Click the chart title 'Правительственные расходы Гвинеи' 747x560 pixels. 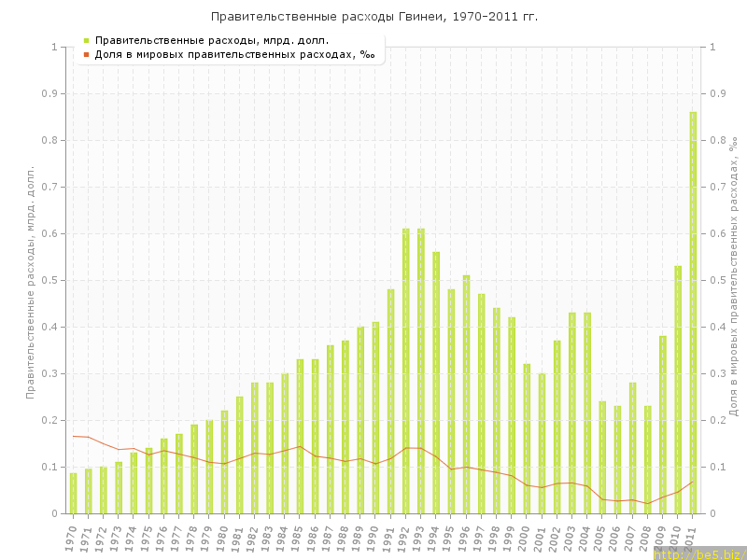click(373, 17)
